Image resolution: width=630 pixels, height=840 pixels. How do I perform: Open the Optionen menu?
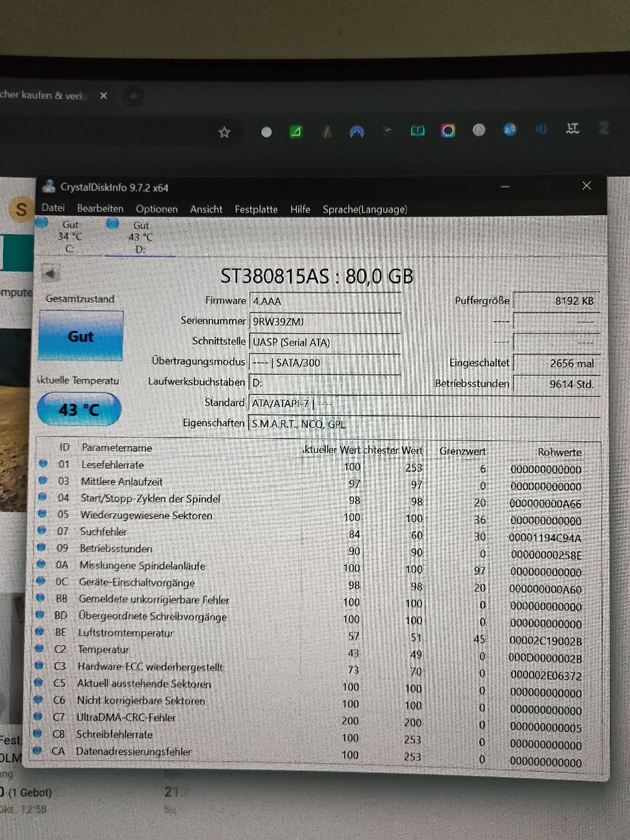[157, 209]
